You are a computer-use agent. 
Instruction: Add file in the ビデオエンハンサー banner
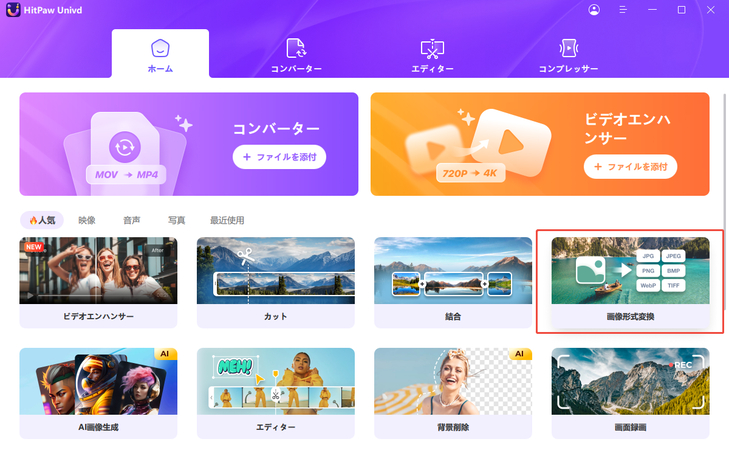pos(630,166)
